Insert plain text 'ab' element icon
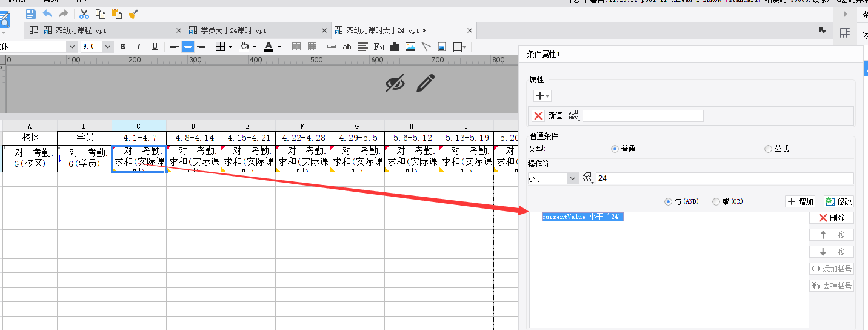Image resolution: width=868 pixels, height=330 pixels. [347, 47]
